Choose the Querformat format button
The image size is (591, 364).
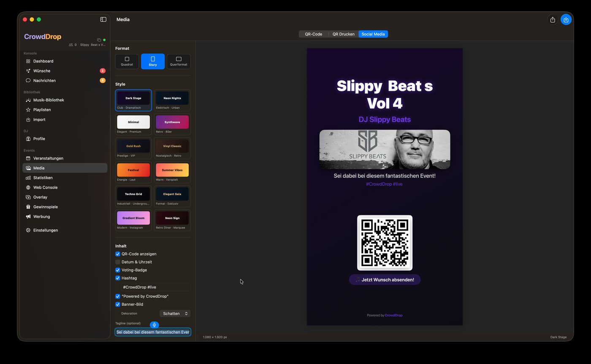point(179,62)
